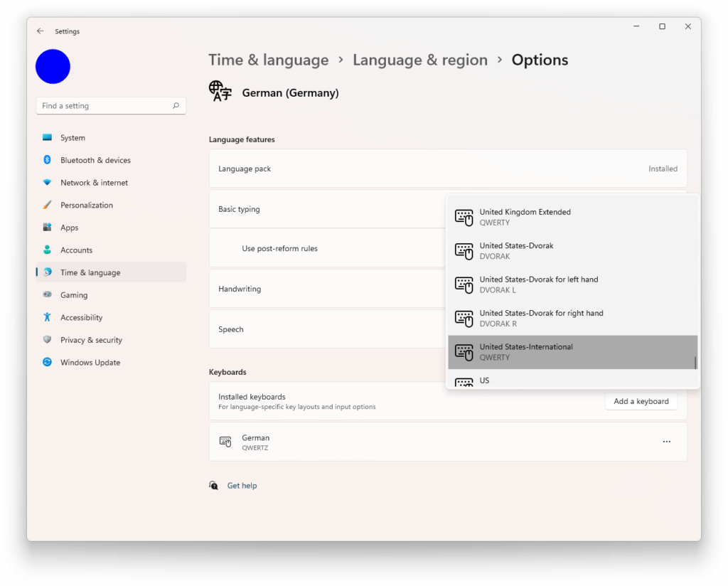
Task: Navigate to Time & language breadcrumb
Action: tap(269, 60)
